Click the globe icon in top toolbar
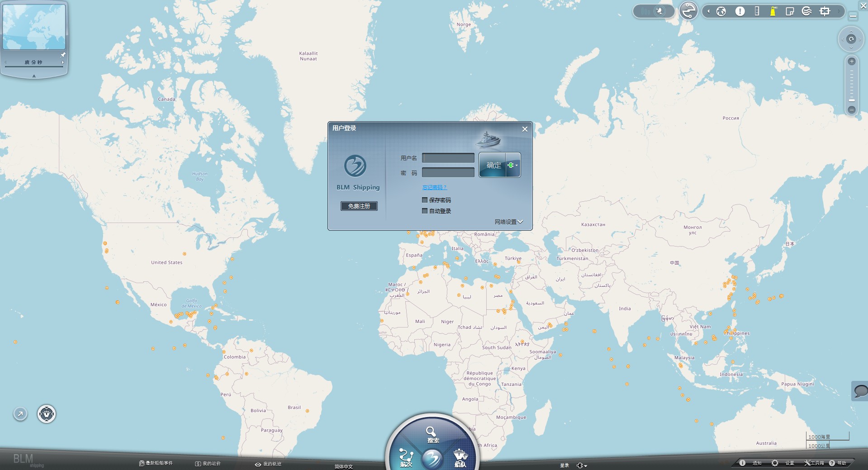868x470 pixels. 721,11
